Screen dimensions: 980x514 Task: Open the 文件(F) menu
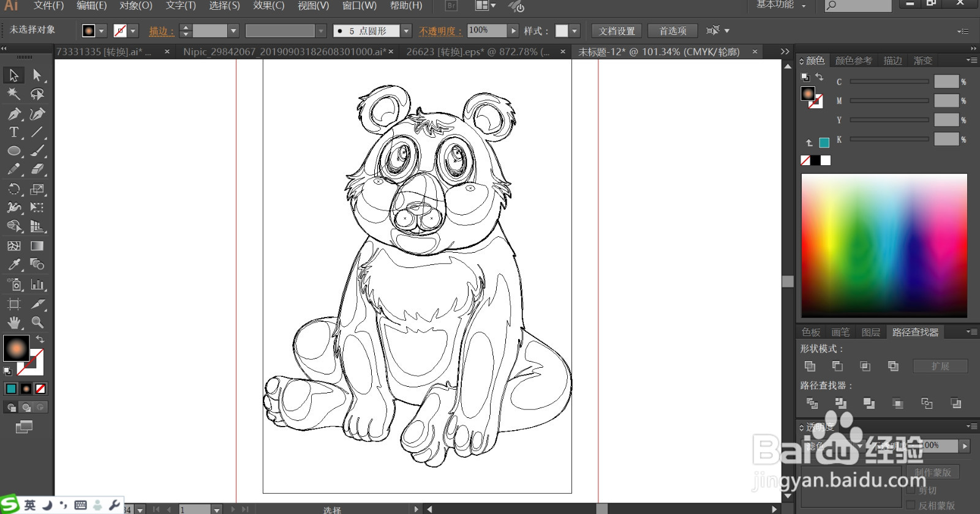point(48,6)
